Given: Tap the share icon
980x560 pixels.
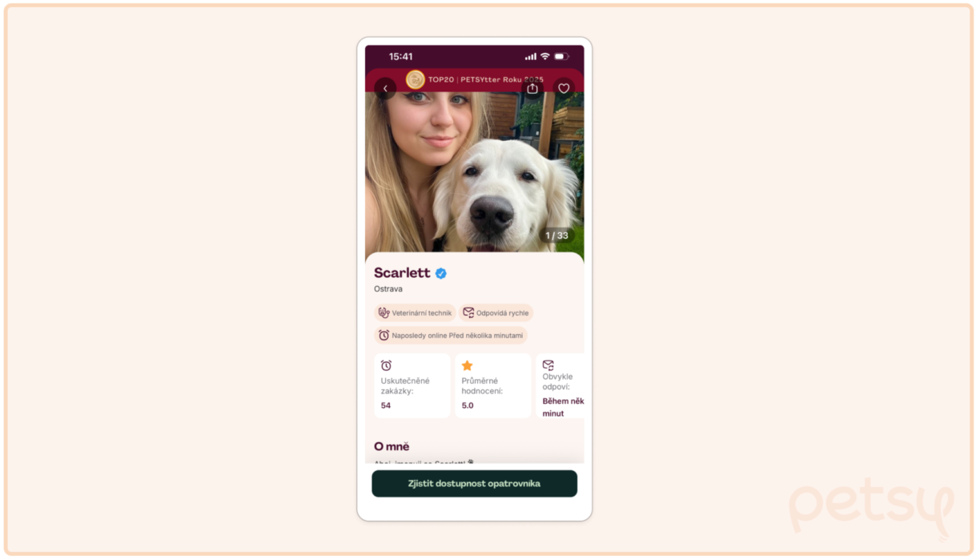Looking at the screenshot, I should click(x=532, y=88).
